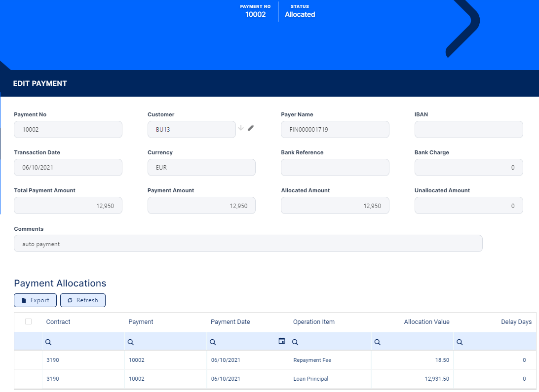539x392 pixels.
Task: Click the IBAN input field
Action: 468,130
